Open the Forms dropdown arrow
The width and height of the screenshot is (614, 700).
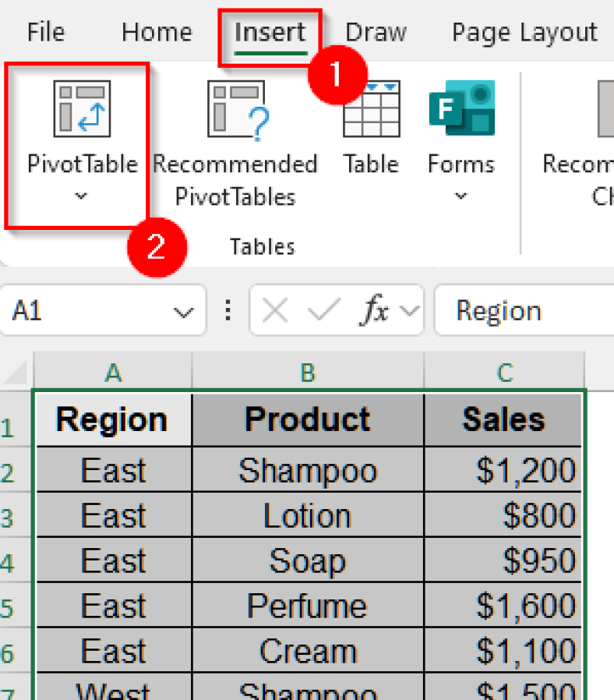pos(461,196)
